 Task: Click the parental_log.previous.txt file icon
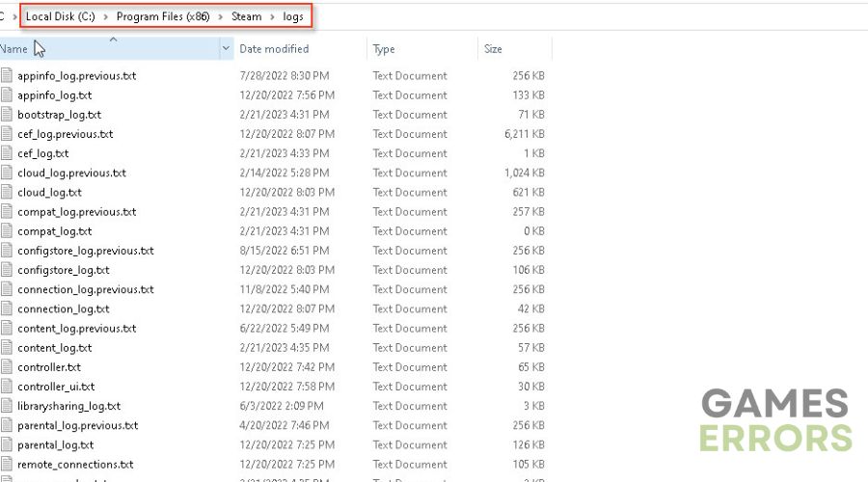(6, 425)
